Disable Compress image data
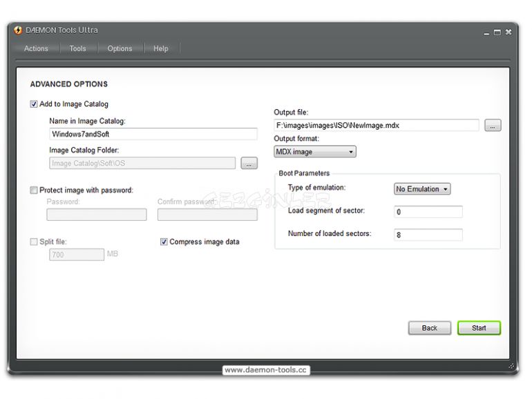This screenshot has height=399, width=532. 164,242
